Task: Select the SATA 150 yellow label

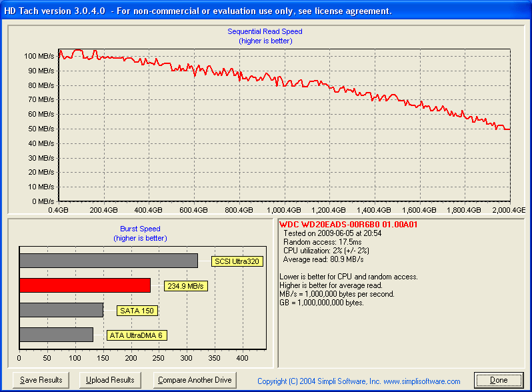Action: tap(136, 311)
